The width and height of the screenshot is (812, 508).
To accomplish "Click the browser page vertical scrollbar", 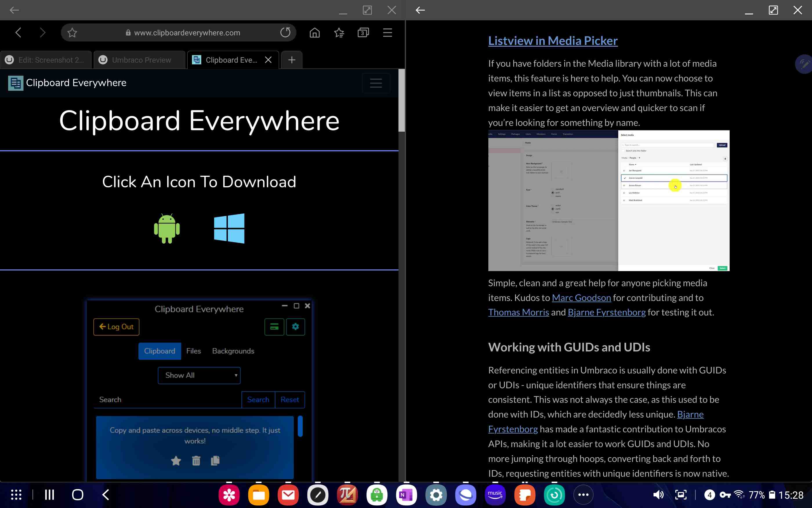I will click(401, 101).
